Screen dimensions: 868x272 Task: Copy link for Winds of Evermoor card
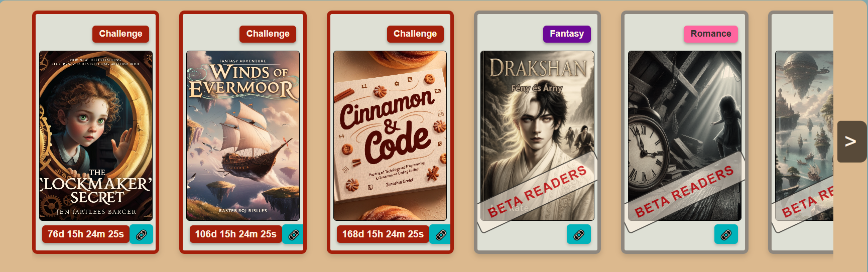(x=293, y=234)
